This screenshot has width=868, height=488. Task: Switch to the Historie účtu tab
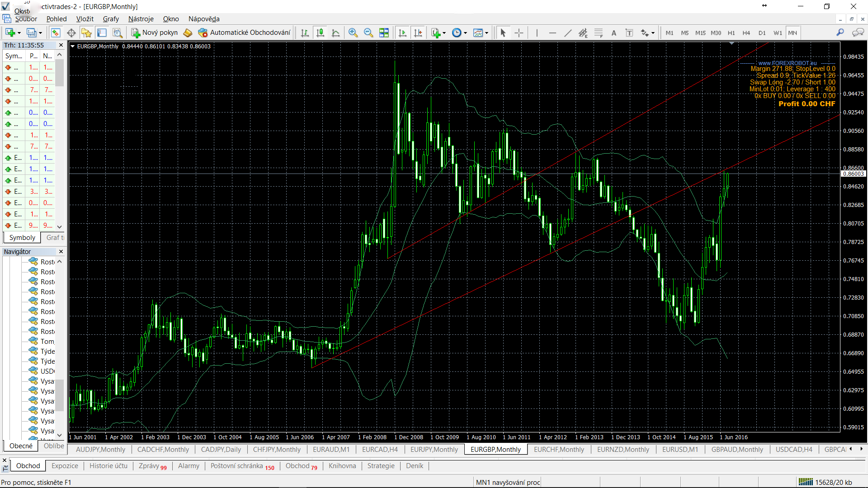(x=108, y=466)
